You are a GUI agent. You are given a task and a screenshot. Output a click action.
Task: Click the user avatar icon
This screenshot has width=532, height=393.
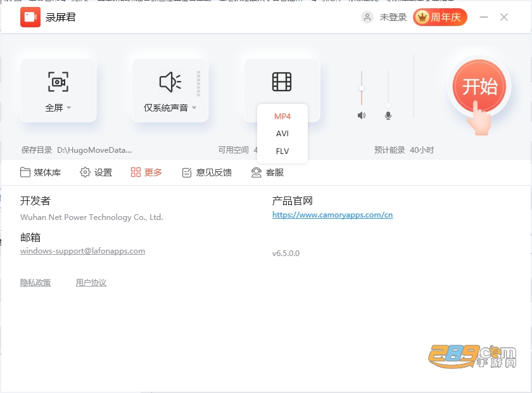pos(367,17)
